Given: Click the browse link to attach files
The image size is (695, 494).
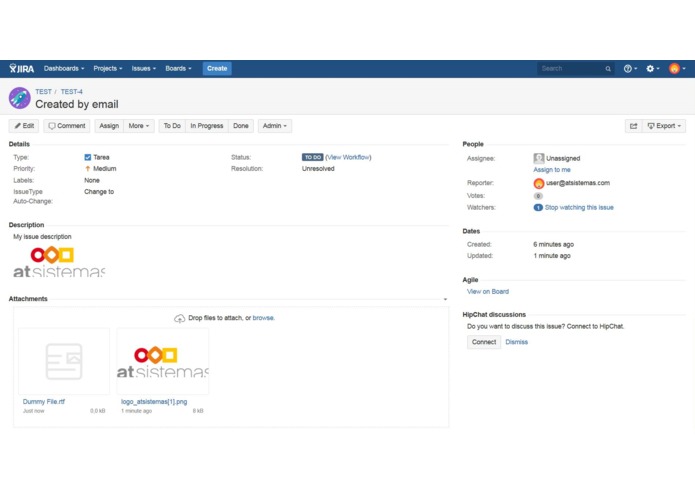Looking at the screenshot, I should [x=263, y=318].
